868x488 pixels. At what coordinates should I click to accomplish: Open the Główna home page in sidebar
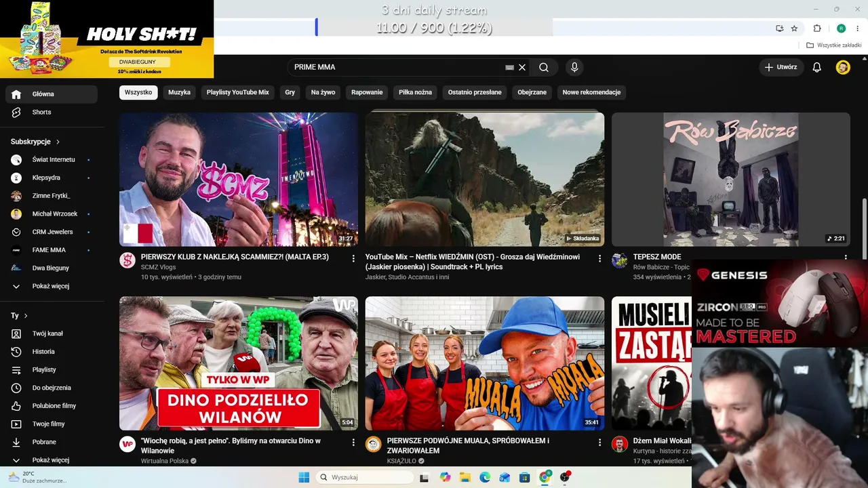52,94
